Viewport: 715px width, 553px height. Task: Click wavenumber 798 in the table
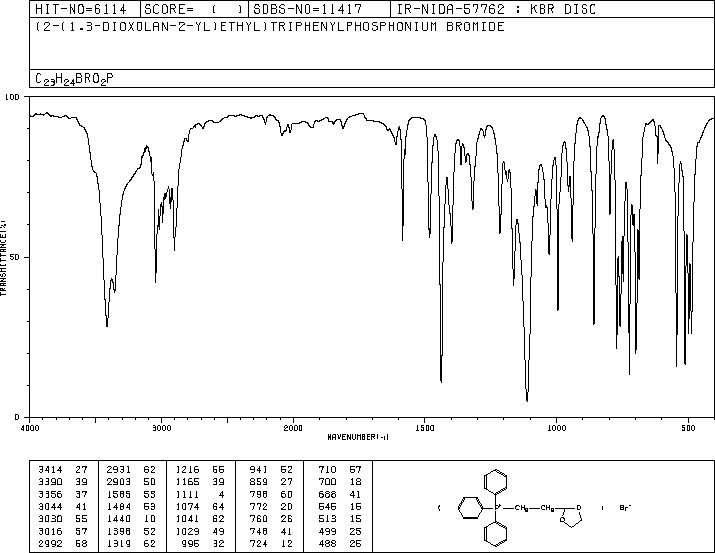259,494
